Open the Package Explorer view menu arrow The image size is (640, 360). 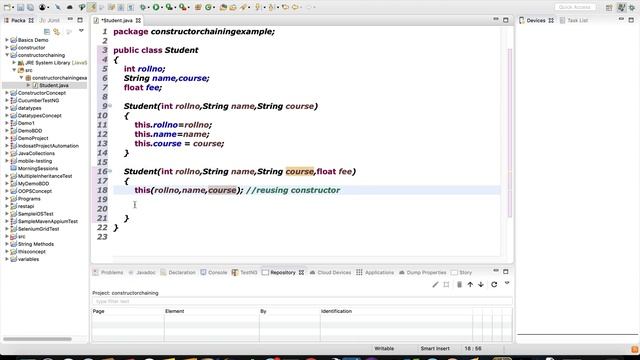point(81,31)
